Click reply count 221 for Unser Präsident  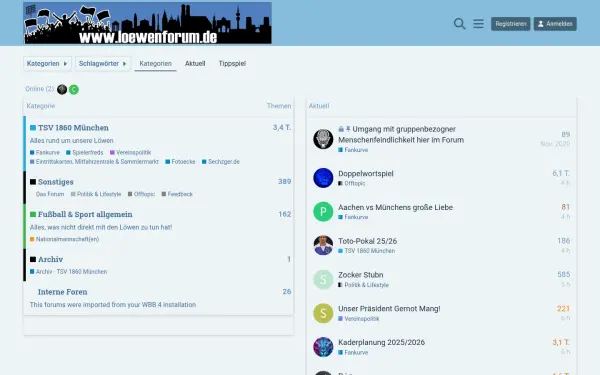(563, 308)
